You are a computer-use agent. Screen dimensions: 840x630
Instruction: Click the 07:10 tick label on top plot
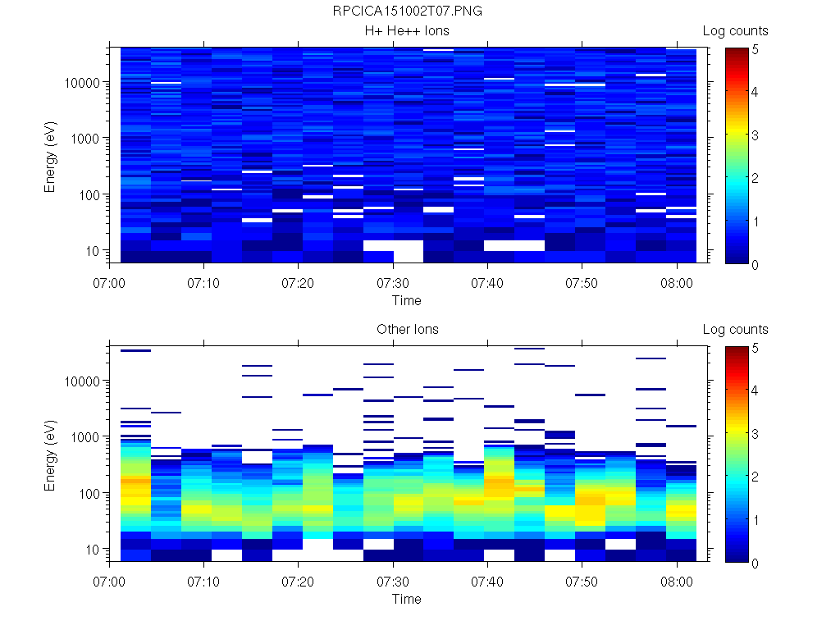click(x=203, y=283)
